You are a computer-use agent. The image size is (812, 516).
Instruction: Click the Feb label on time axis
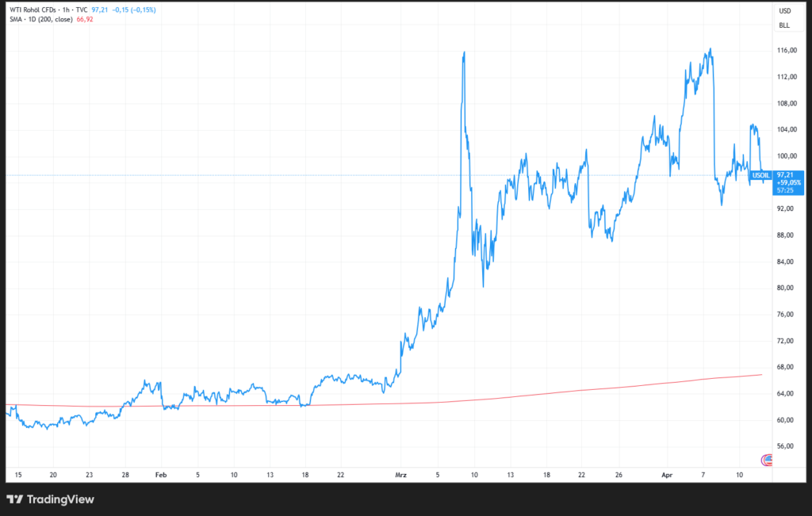coord(161,475)
